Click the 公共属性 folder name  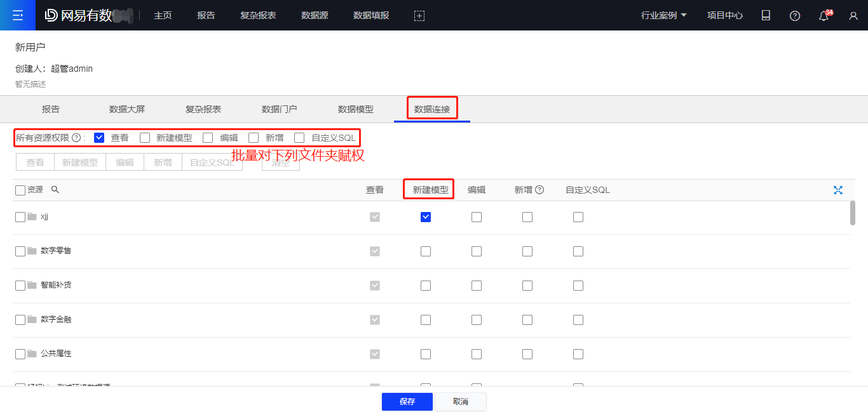[x=56, y=354]
